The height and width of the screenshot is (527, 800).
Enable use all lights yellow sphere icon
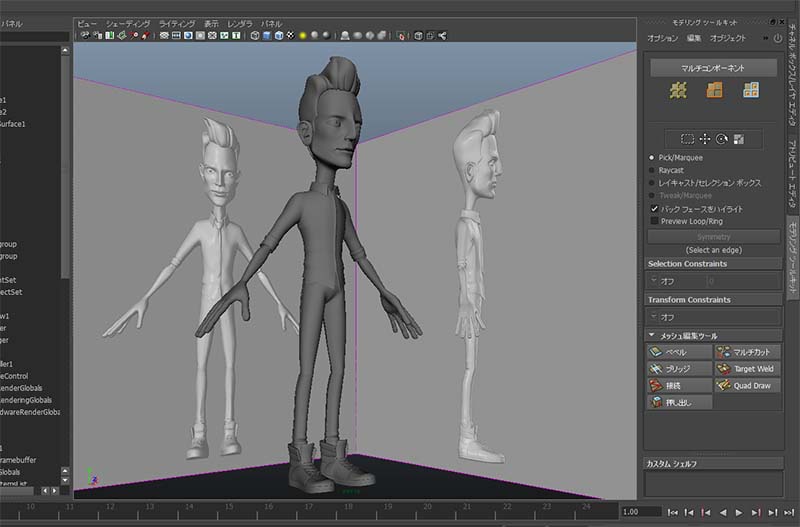pos(303,36)
